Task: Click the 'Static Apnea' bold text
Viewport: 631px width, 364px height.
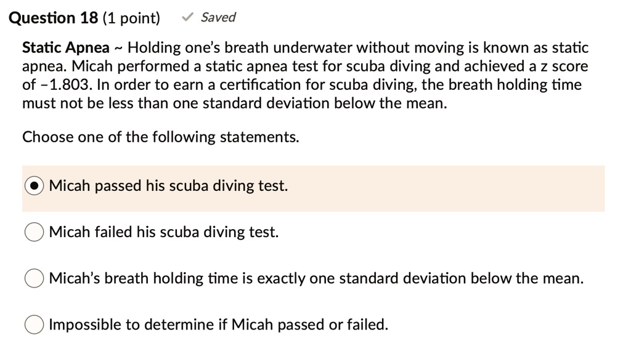Action: coord(57,47)
